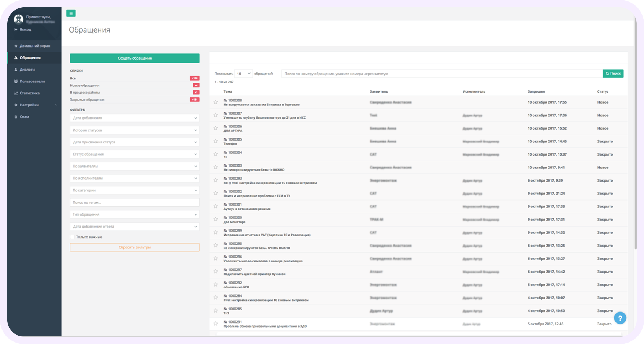This screenshot has width=644, height=344.
Task: Expand the По исполнителям filter dropdown
Action: pyautogui.click(x=134, y=178)
